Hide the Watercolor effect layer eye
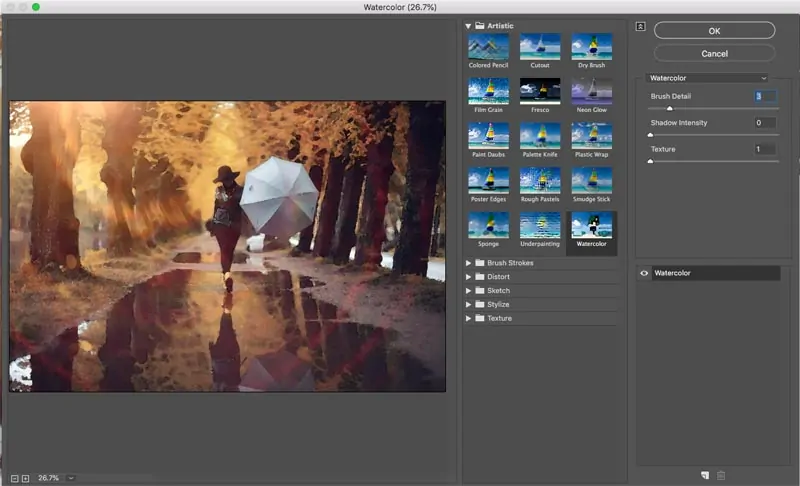Image resolution: width=800 pixels, height=486 pixels. [x=644, y=273]
